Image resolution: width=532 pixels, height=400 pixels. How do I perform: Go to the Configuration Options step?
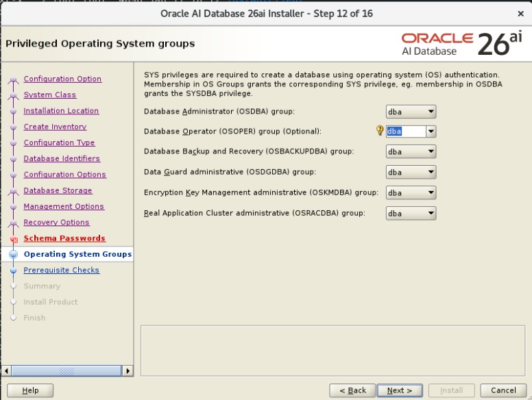(65, 174)
